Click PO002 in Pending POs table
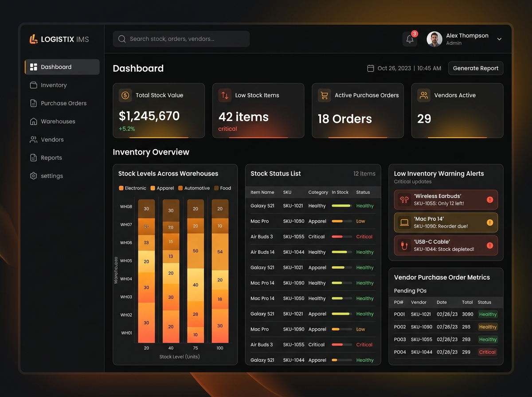This screenshot has height=397, width=532. pyautogui.click(x=400, y=327)
